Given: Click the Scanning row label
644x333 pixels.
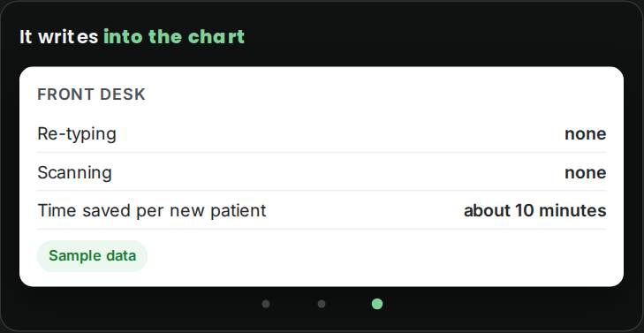Looking at the screenshot, I should pyautogui.click(x=74, y=172).
